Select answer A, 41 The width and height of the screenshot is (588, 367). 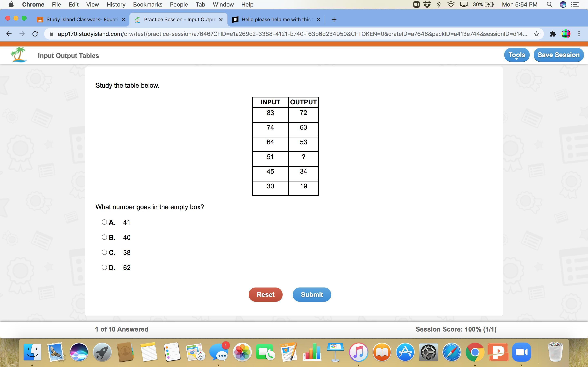(104, 222)
